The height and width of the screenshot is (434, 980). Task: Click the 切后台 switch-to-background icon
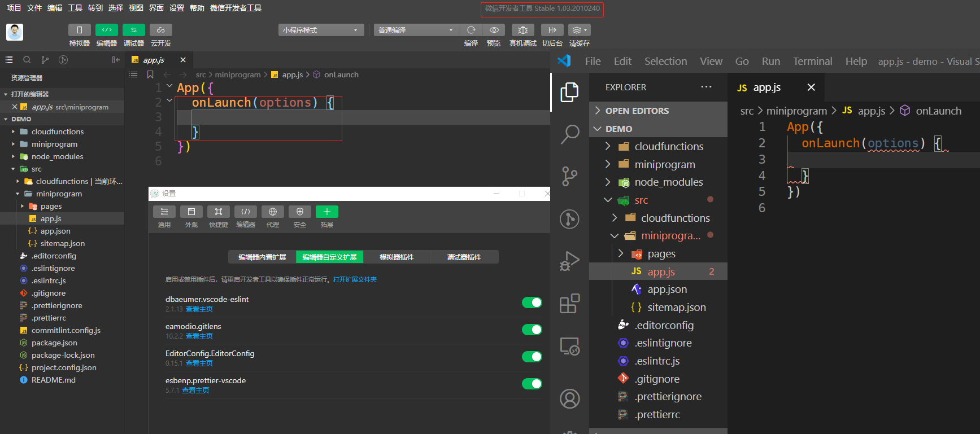click(x=552, y=30)
